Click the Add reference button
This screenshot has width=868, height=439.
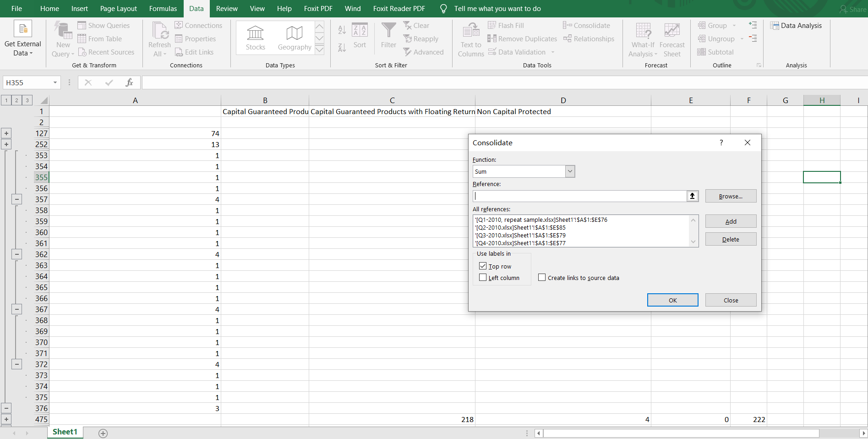(x=731, y=221)
